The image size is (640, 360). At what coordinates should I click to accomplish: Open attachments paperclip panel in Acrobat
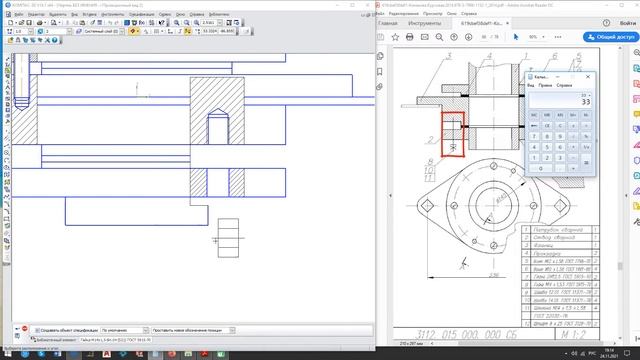(x=380, y=87)
